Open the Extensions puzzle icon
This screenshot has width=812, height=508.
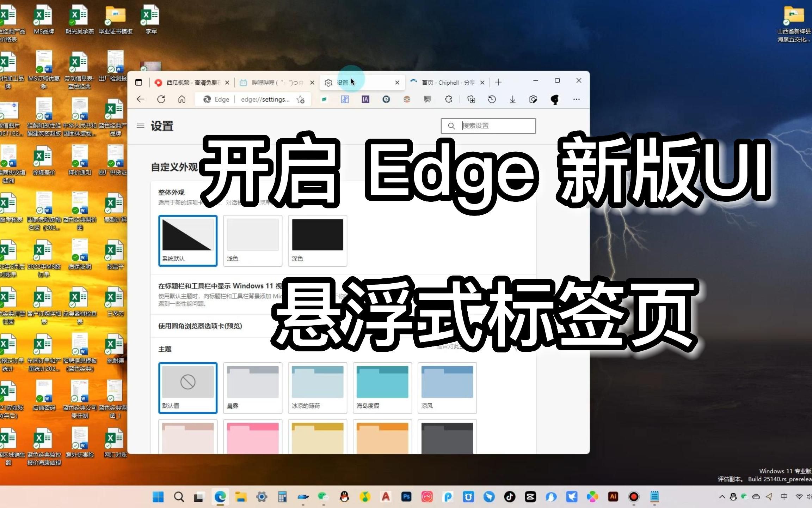point(448,99)
